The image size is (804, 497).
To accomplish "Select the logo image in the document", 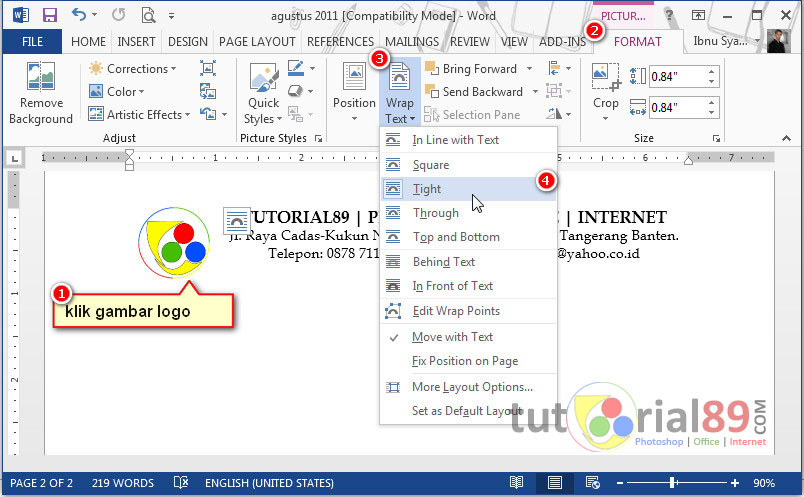I will click(174, 243).
